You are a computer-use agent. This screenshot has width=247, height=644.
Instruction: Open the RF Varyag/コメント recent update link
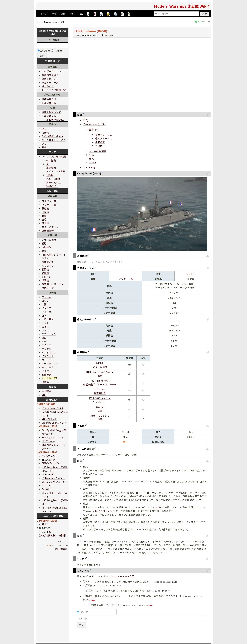tap(53, 437)
